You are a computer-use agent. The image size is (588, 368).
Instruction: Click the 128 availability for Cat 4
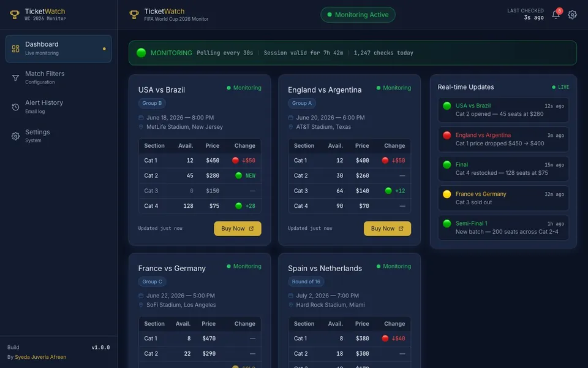(x=188, y=206)
